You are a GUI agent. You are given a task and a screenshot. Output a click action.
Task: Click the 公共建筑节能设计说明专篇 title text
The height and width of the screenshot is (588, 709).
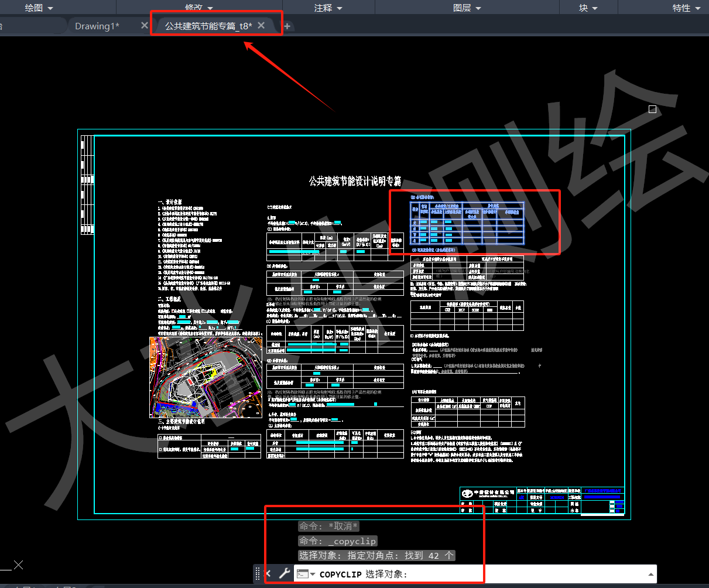355,182
